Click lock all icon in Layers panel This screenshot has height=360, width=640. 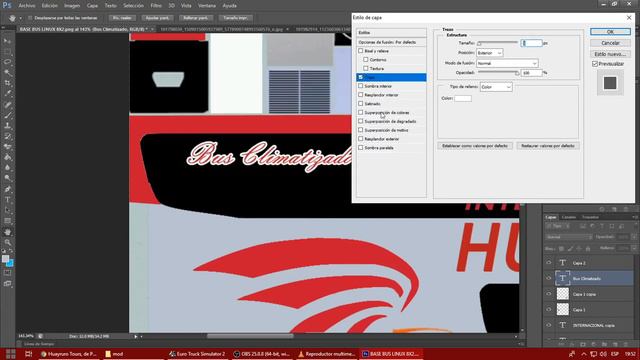tap(588, 248)
